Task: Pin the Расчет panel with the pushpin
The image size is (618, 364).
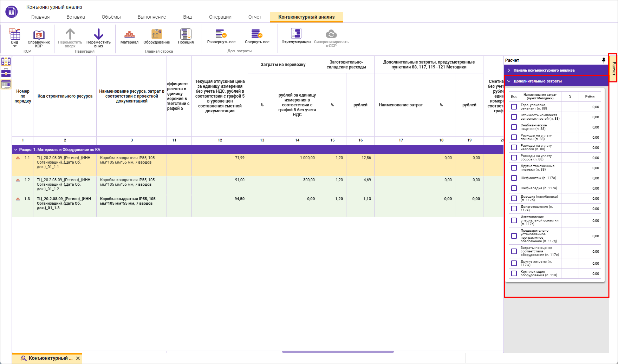Action: point(604,60)
